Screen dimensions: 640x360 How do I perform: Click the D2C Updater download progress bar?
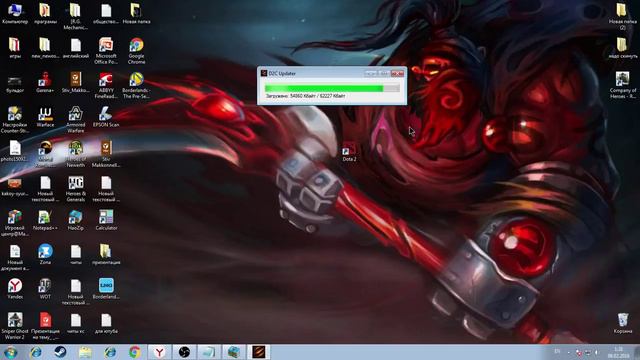332,88
